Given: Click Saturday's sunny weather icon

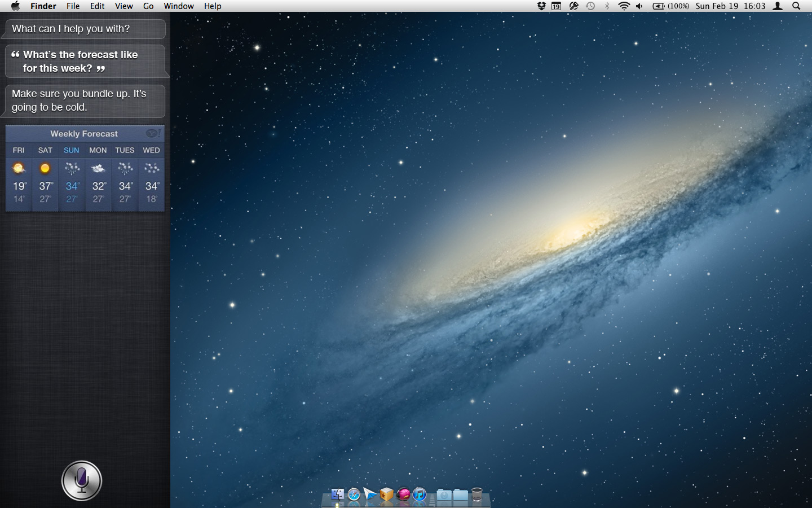Looking at the screenshot, I should coord(45,168).
